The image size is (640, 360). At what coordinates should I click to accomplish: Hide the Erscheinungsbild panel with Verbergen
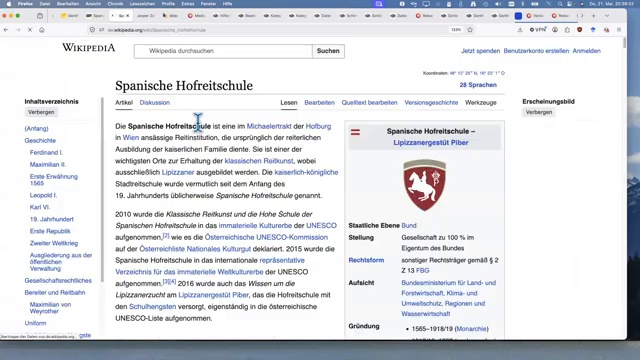click(539, 112)
